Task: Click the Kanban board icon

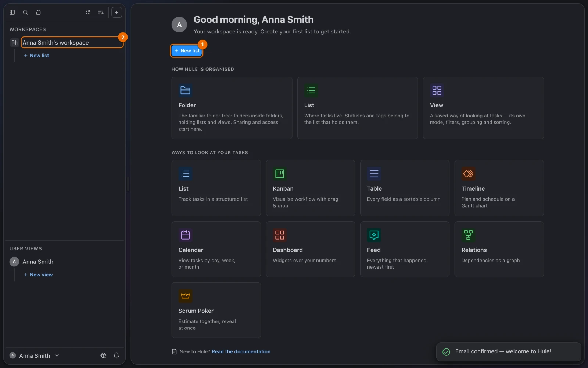Action: [x=280, y=174]
